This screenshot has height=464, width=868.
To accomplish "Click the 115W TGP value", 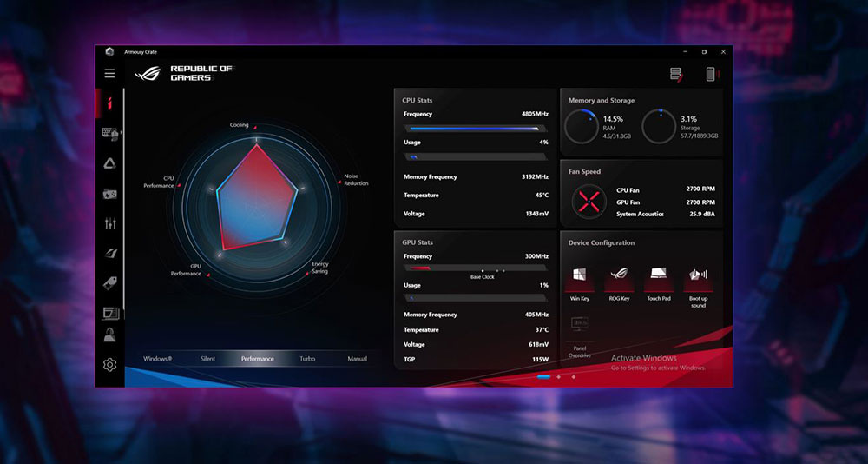I will (540, 359).
